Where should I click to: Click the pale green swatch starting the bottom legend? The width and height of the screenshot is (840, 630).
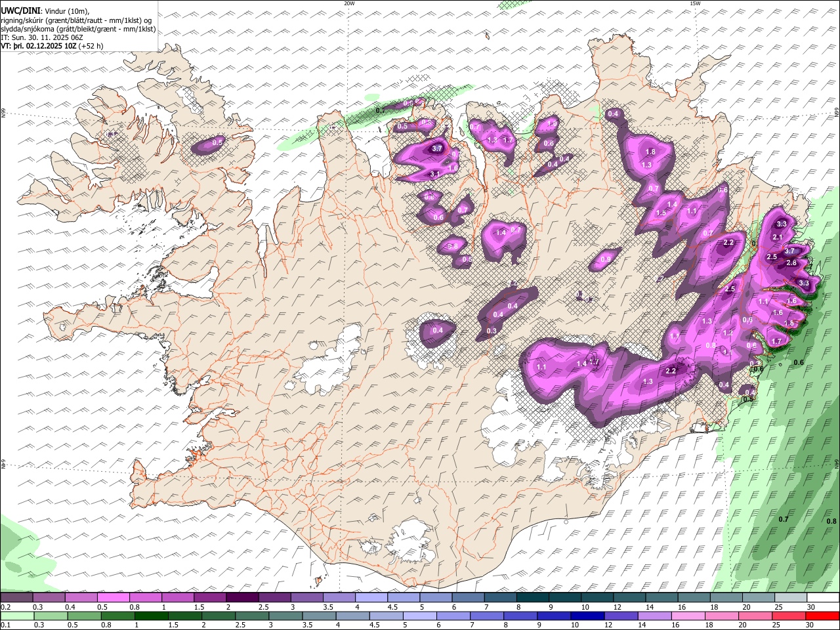click(x=17, y=616)
